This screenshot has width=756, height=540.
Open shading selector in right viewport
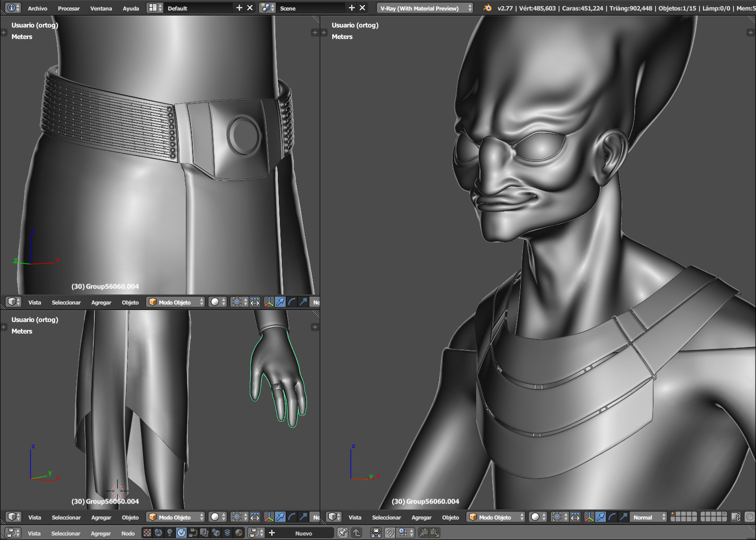[538, 517]
